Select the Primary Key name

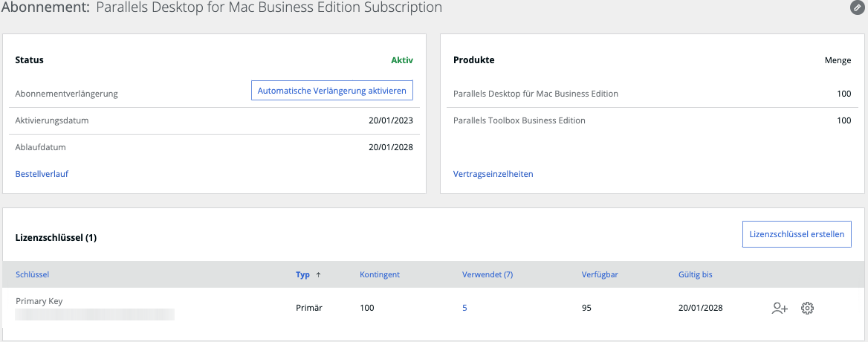point(39,301)
